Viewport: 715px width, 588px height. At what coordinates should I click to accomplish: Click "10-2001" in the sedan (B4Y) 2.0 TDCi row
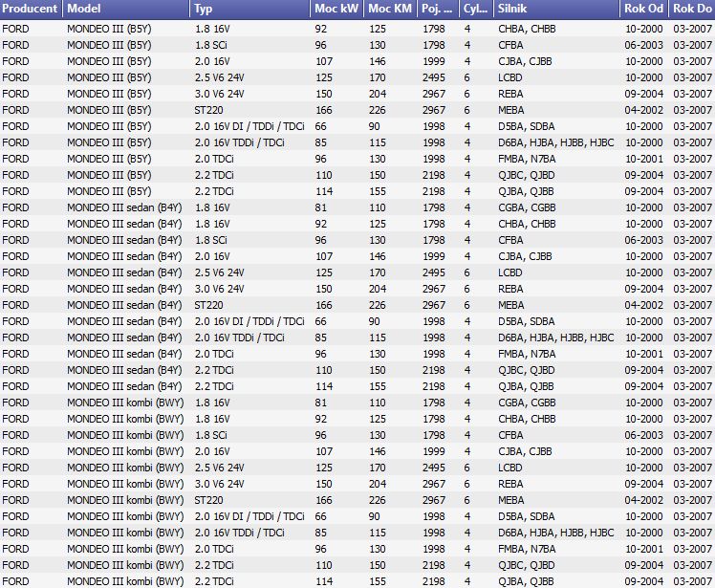coord(643,354)
